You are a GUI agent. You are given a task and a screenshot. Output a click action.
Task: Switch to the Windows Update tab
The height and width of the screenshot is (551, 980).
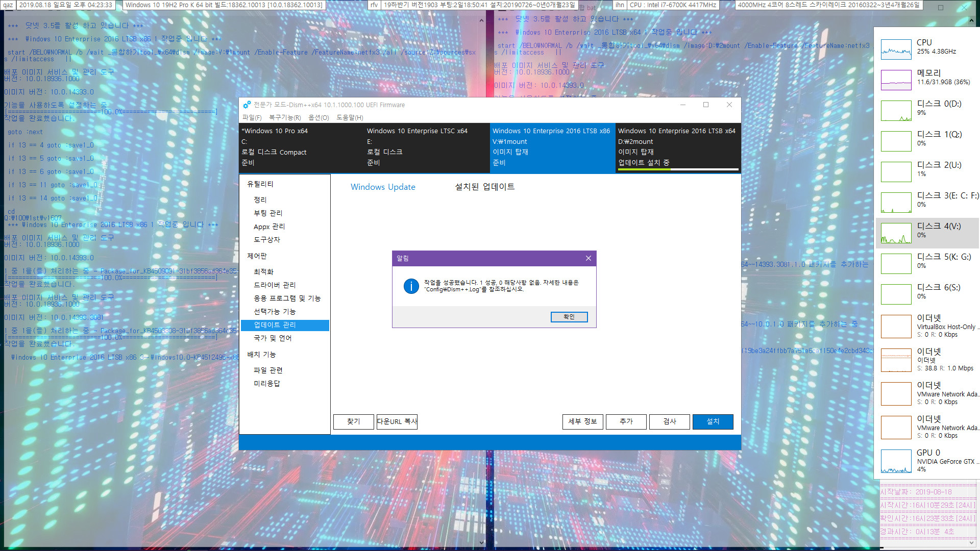pyautogui.click(x=383, y=187)
